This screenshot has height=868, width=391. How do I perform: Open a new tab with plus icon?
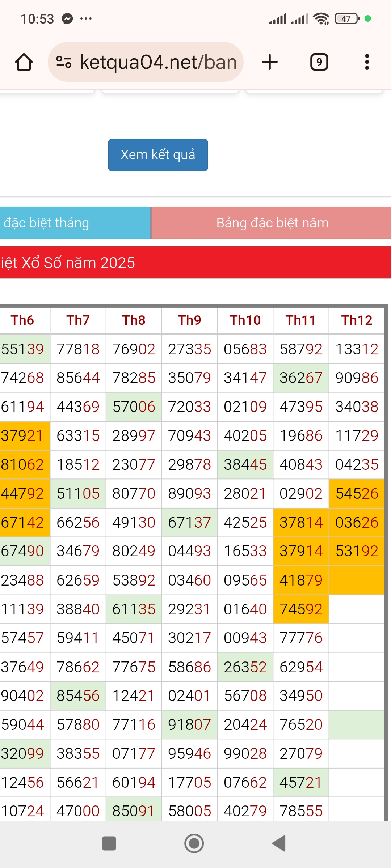click(x=270, y=62)
